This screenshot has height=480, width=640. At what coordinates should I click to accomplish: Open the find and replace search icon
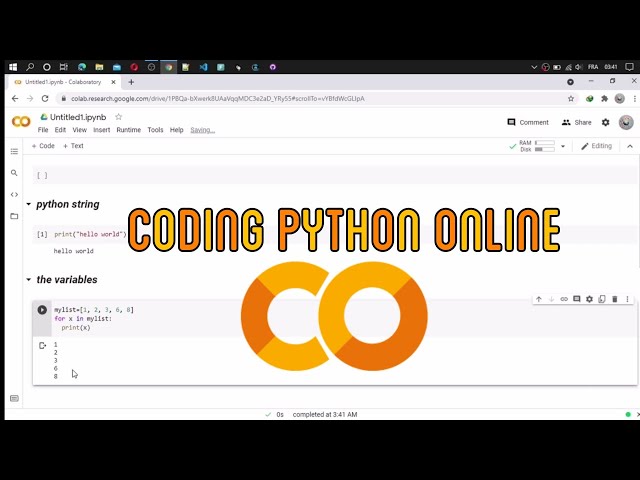[14, 173]
